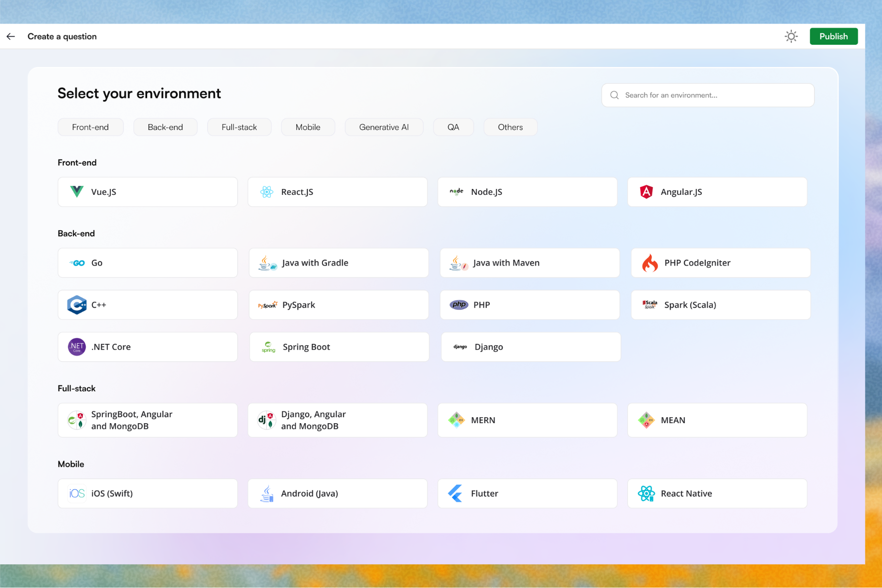Click the Node.JS logo icon

pyautogui.click(x=456, y=191)
